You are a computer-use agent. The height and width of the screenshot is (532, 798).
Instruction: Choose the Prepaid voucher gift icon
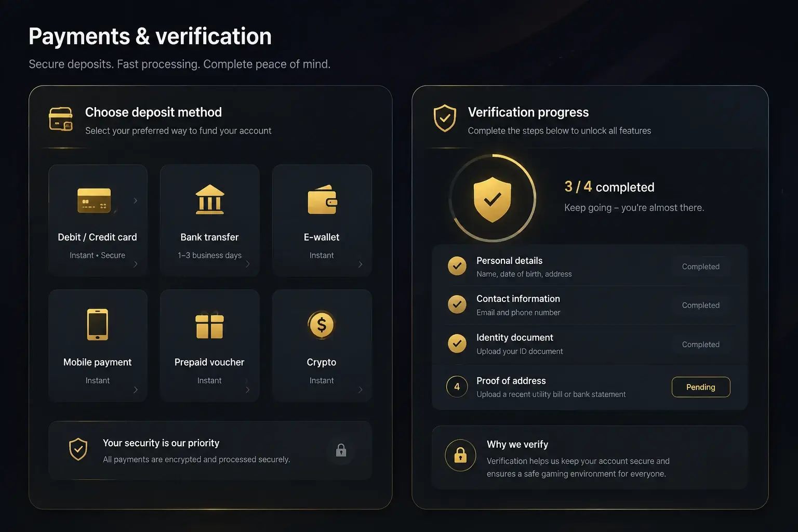(210, 325)
